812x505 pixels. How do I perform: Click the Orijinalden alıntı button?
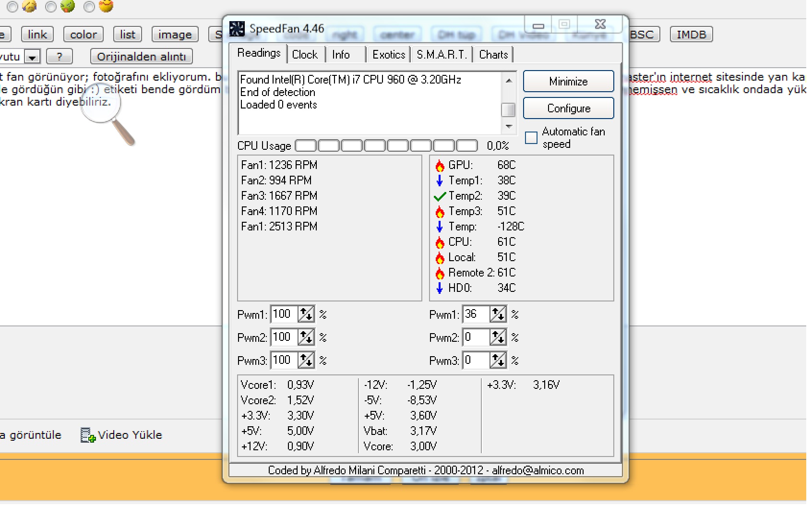coord(142,57)
